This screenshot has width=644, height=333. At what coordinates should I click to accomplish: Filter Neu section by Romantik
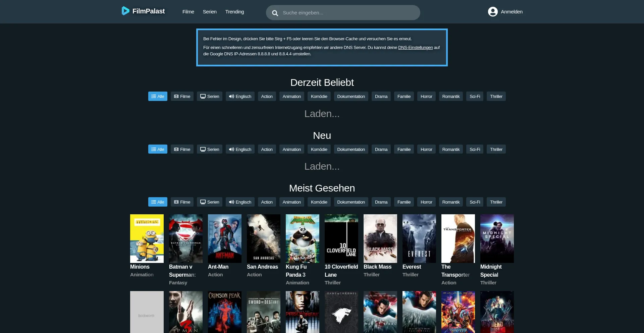click(451, 149)
